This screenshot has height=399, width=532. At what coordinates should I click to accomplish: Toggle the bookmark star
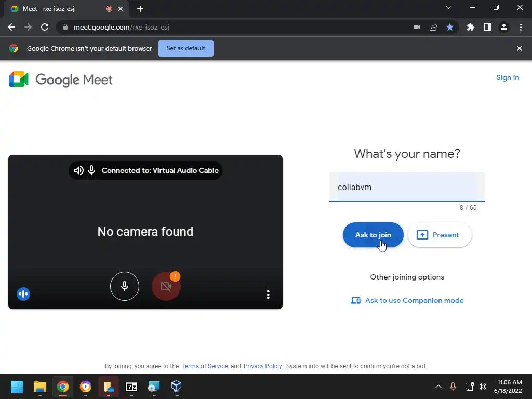tap(450, 27)
